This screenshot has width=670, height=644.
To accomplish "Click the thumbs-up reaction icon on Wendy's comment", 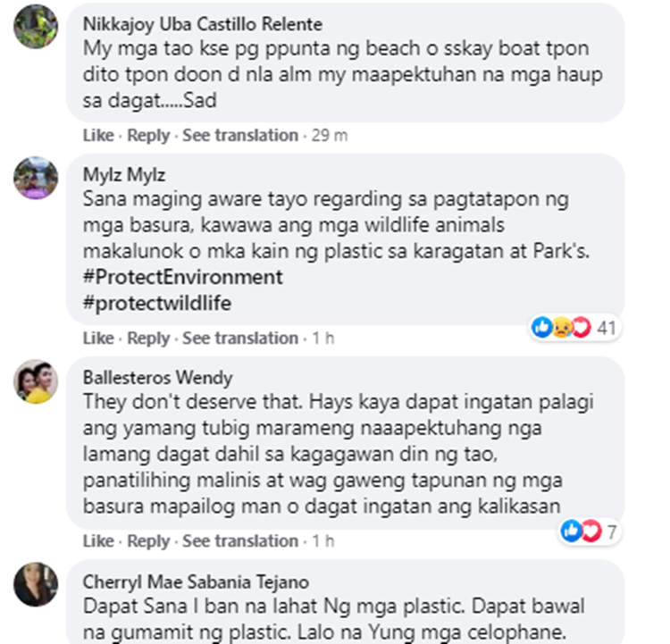I will pyautogui.click(x=572, y=531).
